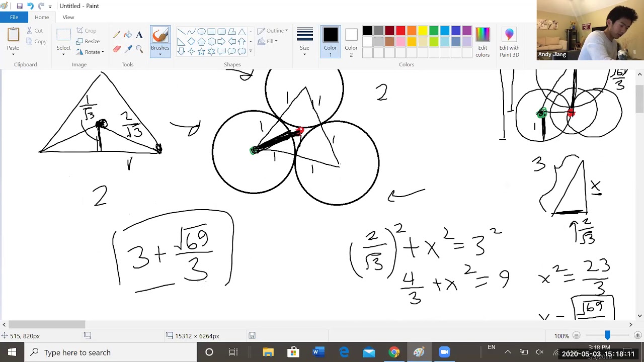Choose the Triangle shape
The width and height of the screenshot is (644, 362).
242,31
